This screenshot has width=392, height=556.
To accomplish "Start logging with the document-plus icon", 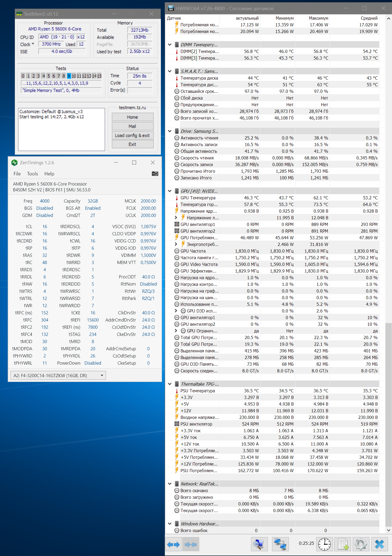I will (x=343, y=544).
